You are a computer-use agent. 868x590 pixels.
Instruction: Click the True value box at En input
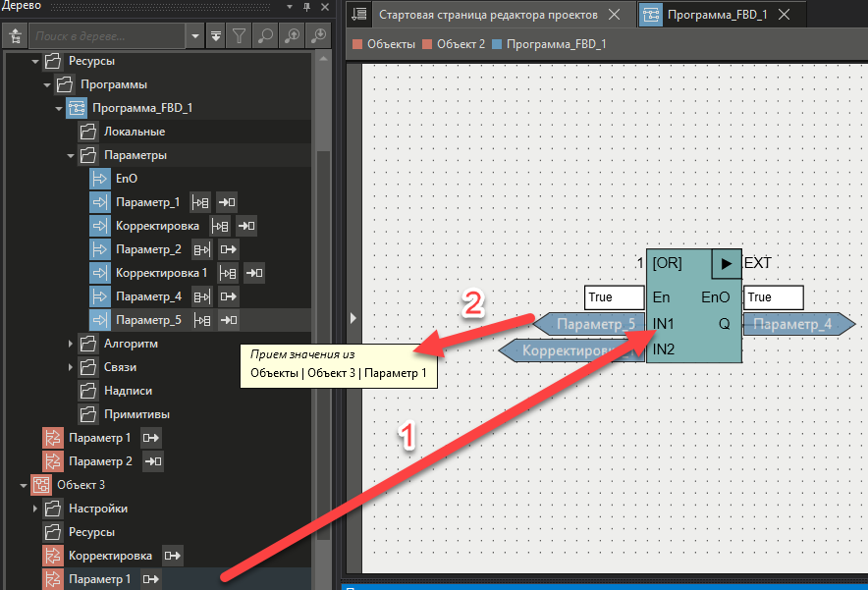(x=615, y=297)
